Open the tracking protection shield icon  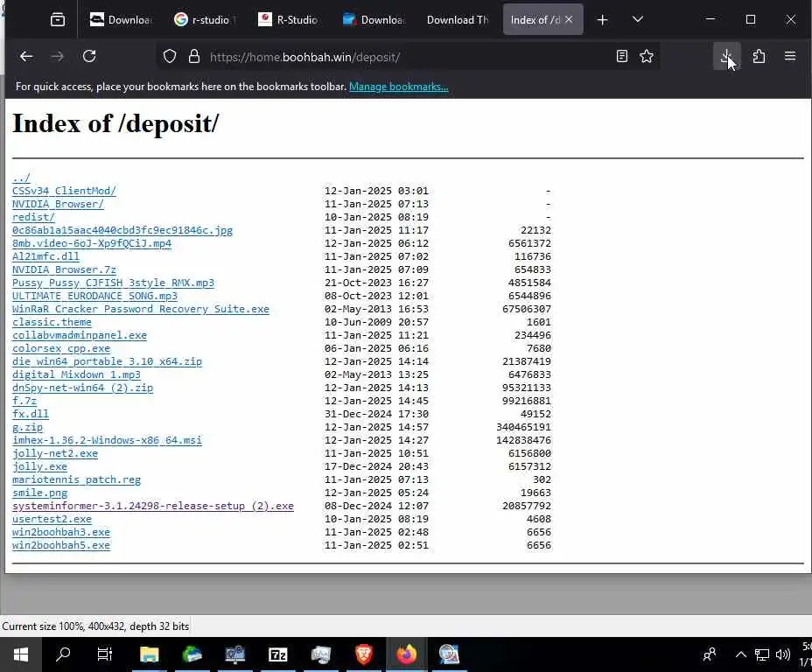(170, 56)
